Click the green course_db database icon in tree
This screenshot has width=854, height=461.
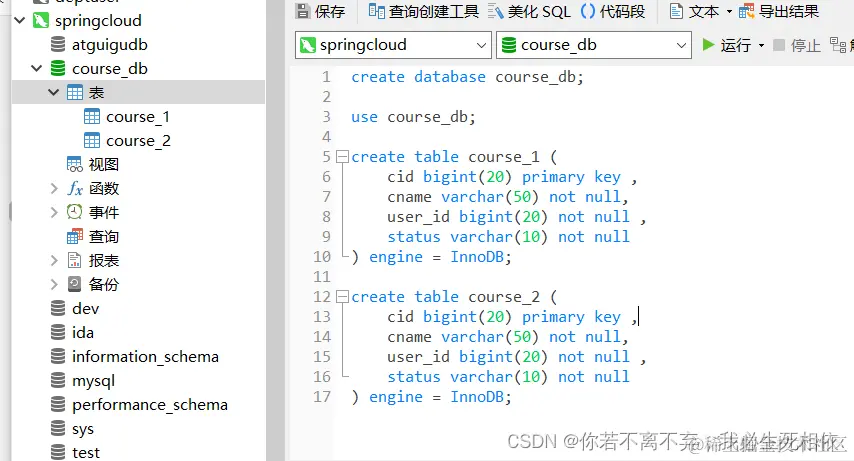click(58, 69)
